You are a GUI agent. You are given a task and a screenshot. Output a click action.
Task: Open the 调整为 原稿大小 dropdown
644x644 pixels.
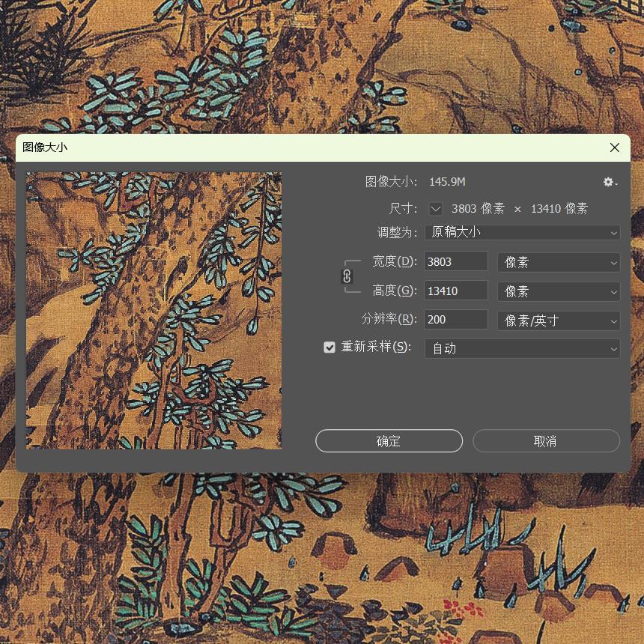pyautogui.click(x=522, y=232)
